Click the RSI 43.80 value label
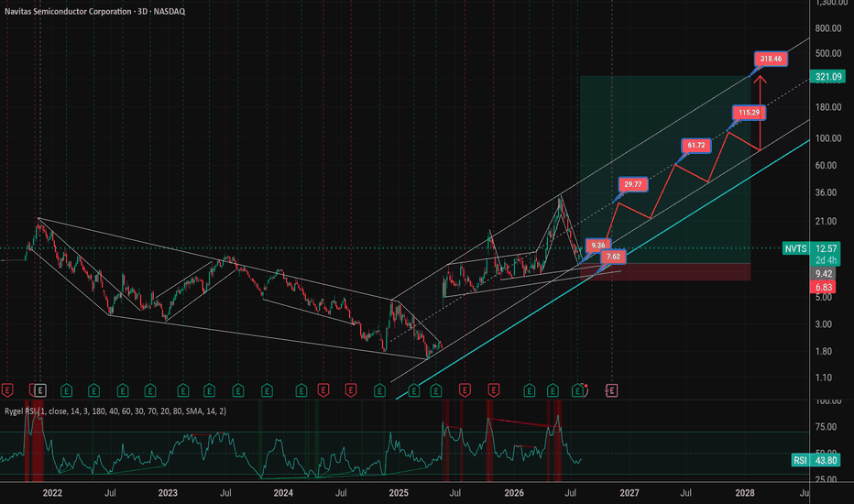Image resolution: width=854 pixels, height=504 pixels. coord(816,460)
